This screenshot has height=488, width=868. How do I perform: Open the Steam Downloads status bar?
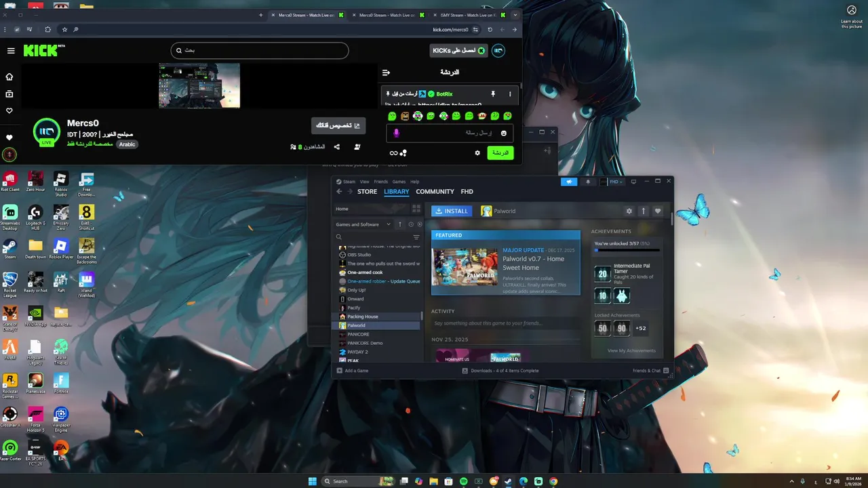[500, 371]
